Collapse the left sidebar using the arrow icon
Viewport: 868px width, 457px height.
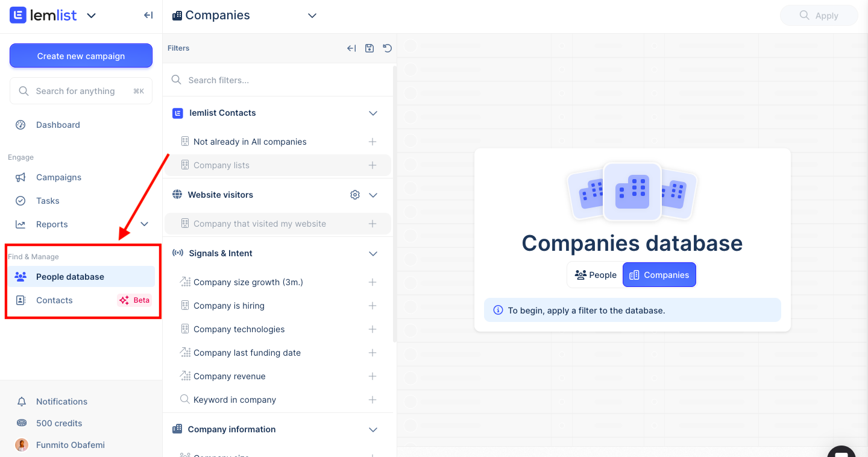148,16
